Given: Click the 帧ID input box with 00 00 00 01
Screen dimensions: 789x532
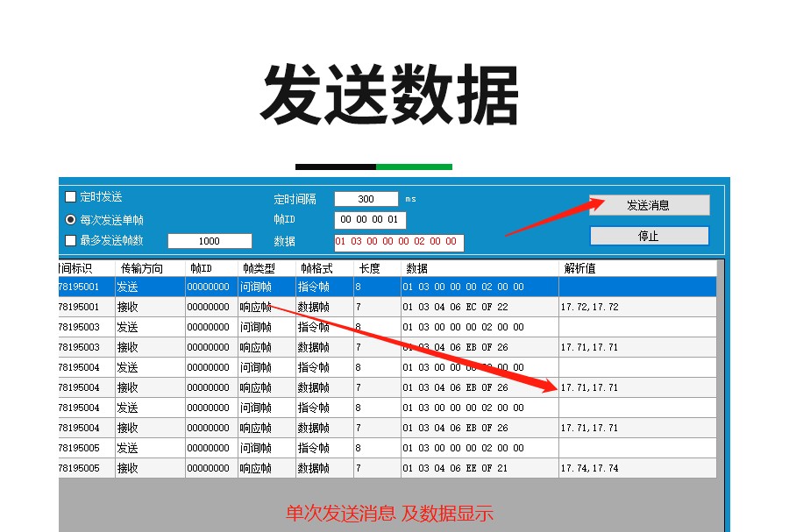Looking at the screenshot, I should (369, 220).
